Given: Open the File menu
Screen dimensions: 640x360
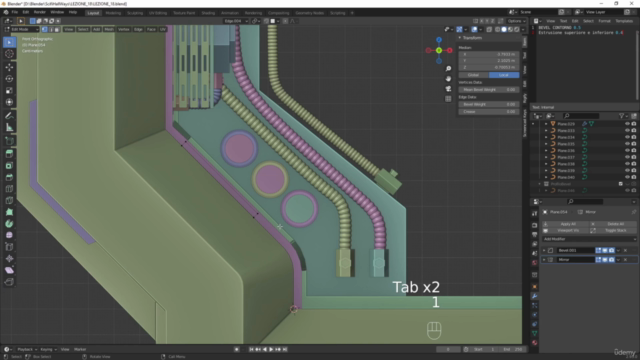Looking at the screenshot, I should (x=15, y=12).
